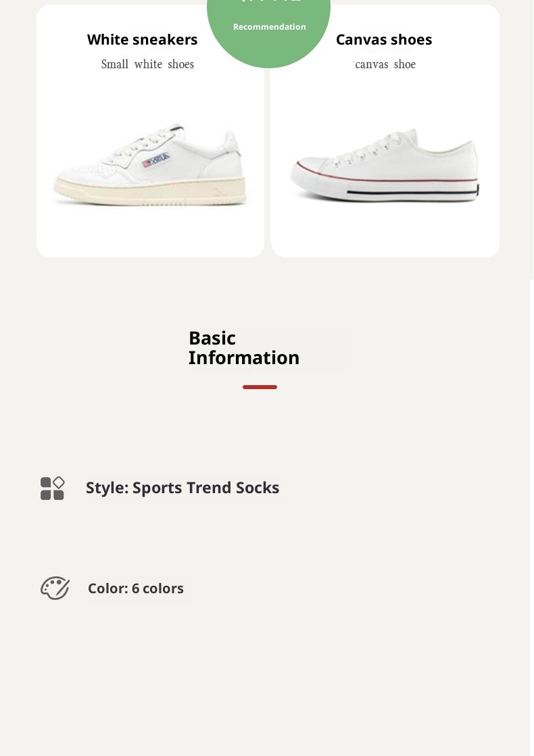
Task: Open the white sneaker product photo
Action: coord(150,166)
